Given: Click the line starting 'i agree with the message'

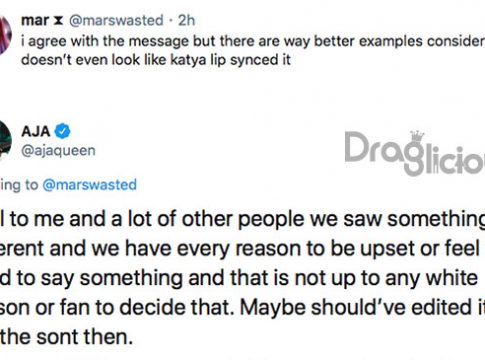Looking at the screenshot, I should pos(253,41).
